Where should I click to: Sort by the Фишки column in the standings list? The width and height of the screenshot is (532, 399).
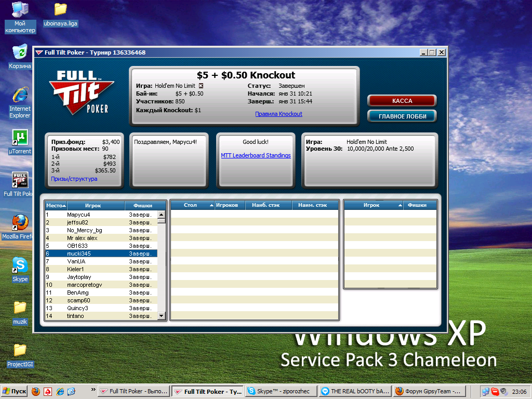[x=145, y=206]
